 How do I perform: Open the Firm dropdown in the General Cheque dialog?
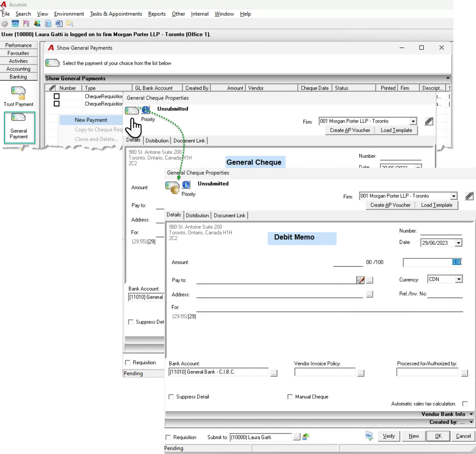click(x=413, y=121)
